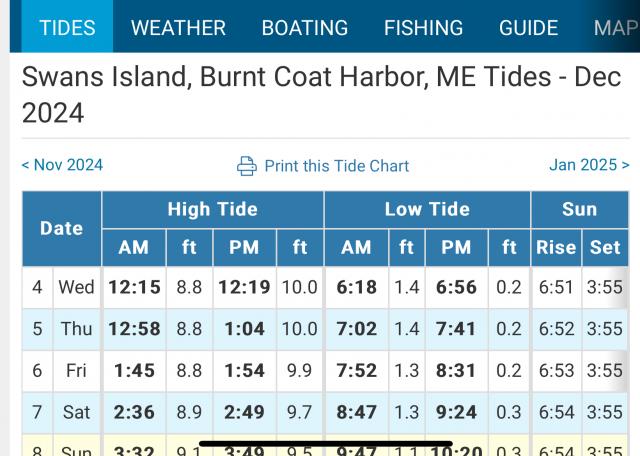Screen dimensions: 640x456
Task: Open the Boating tab
Action: click(x=305, y=27)
